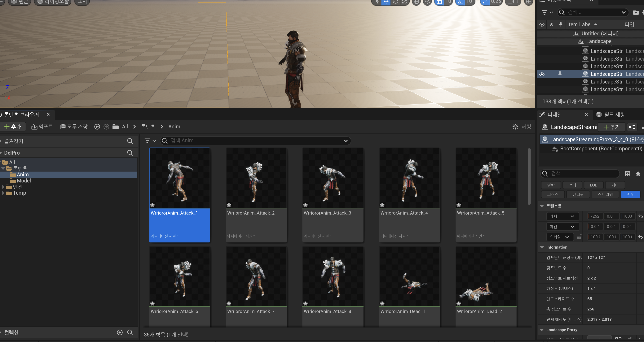Click Save All in content browser

(74, 127)
